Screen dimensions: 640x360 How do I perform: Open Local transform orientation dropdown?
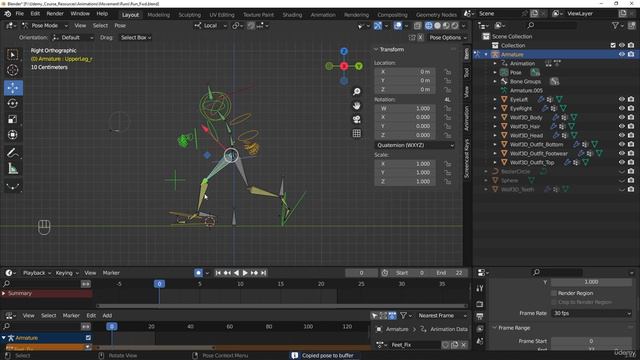coord(211,26)
